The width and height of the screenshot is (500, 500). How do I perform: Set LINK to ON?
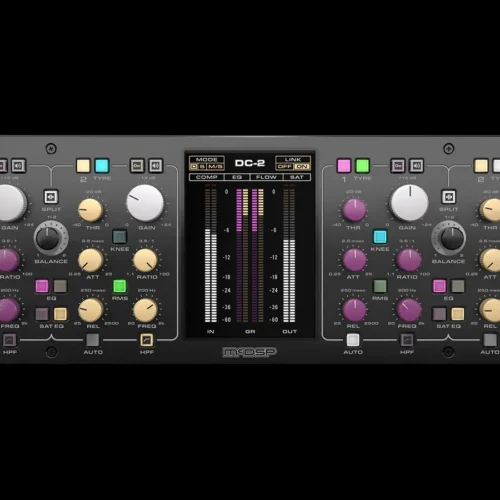click(x=302, y=166)
